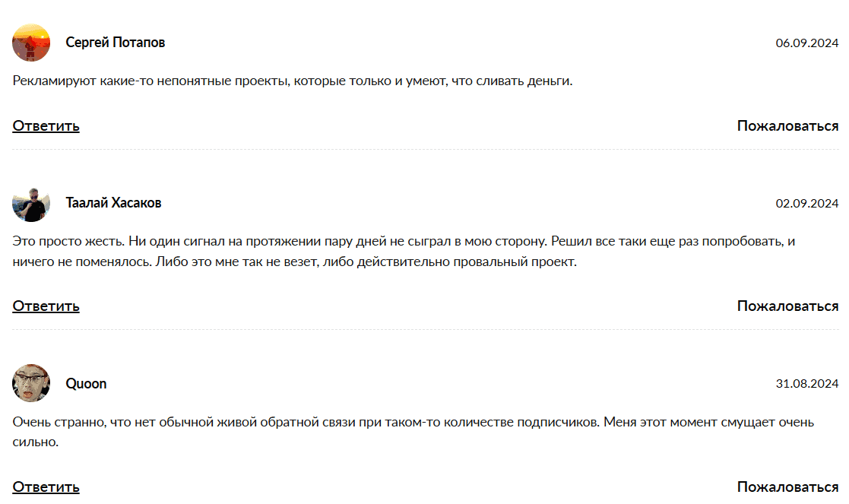Report Quoon's comment using Пожаловаться

(787, 487)
